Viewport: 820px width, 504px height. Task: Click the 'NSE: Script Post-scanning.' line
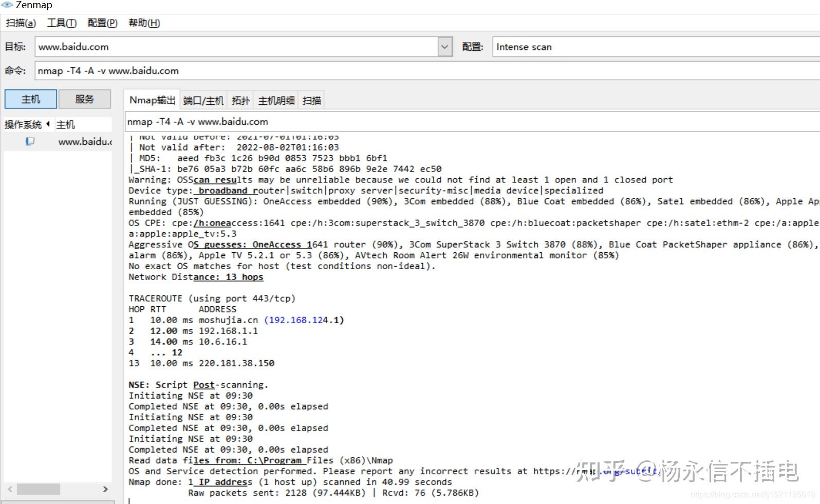click(198, 385)
